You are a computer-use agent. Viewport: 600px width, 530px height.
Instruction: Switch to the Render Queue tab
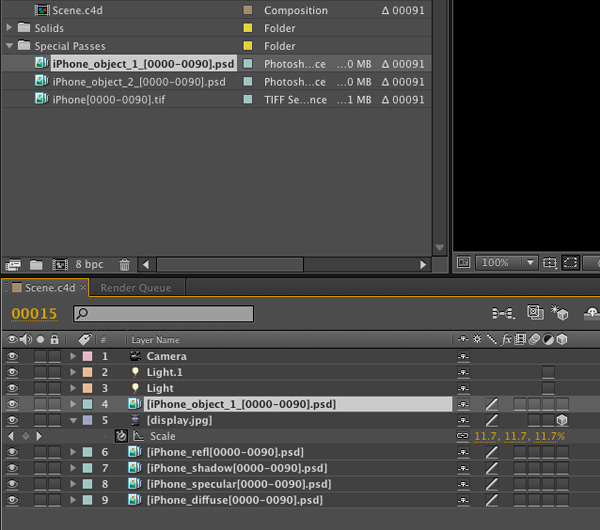click(136, 288)
